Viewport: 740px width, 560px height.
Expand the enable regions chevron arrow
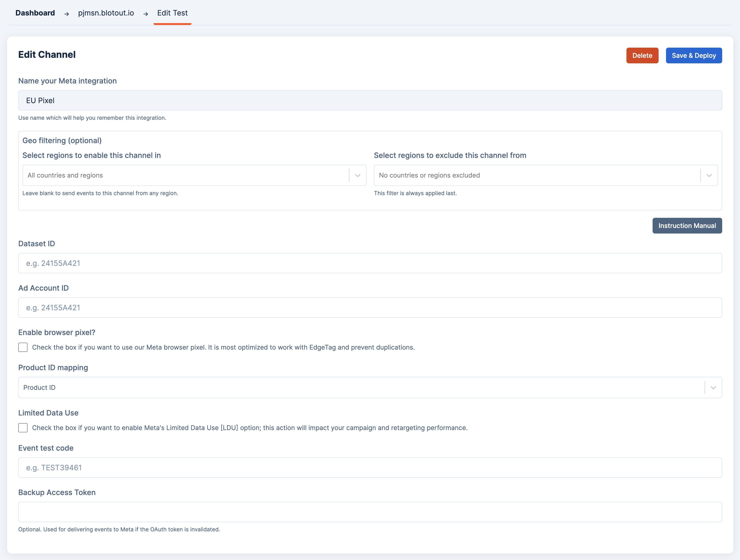pos(358,175)
